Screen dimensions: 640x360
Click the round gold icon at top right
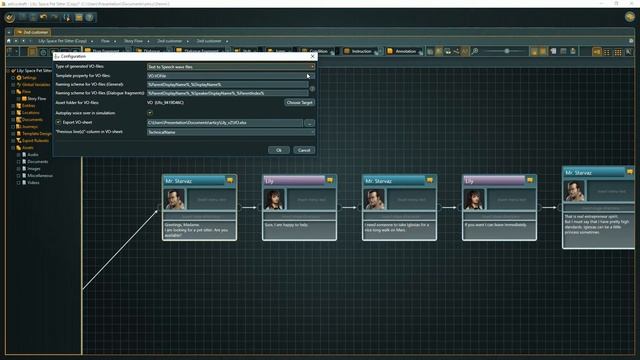pyautogui.click(x=630, y=17)
